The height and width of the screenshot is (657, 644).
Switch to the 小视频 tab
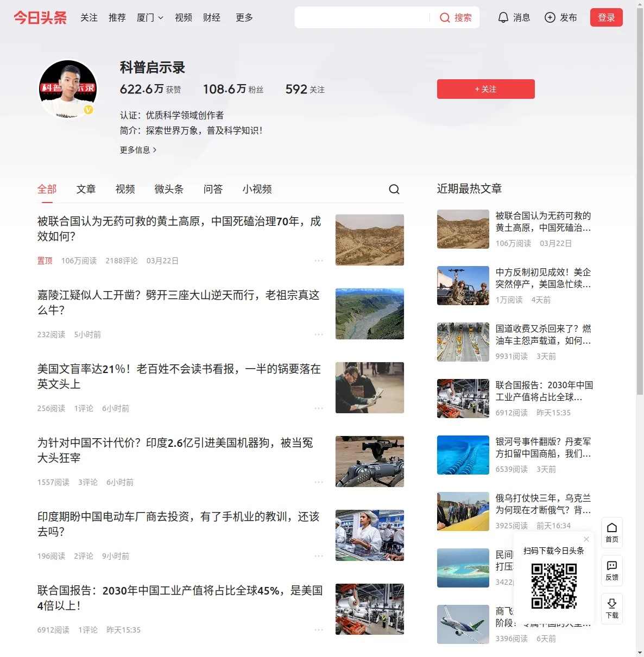point(257,189)
